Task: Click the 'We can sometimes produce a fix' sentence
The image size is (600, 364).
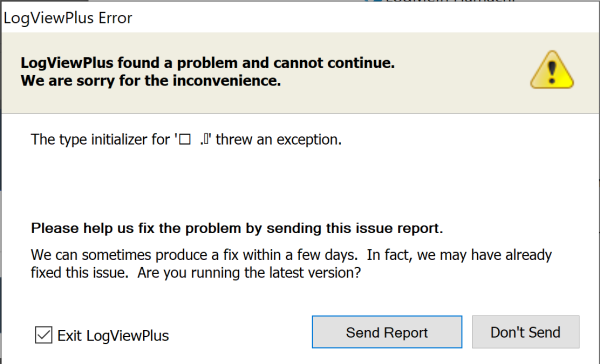Action: coord(194,255)
